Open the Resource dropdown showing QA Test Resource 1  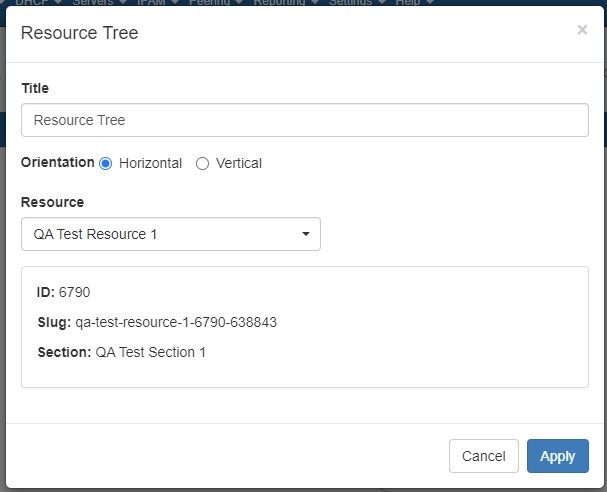pyautogui.click(x=171, y=234)
